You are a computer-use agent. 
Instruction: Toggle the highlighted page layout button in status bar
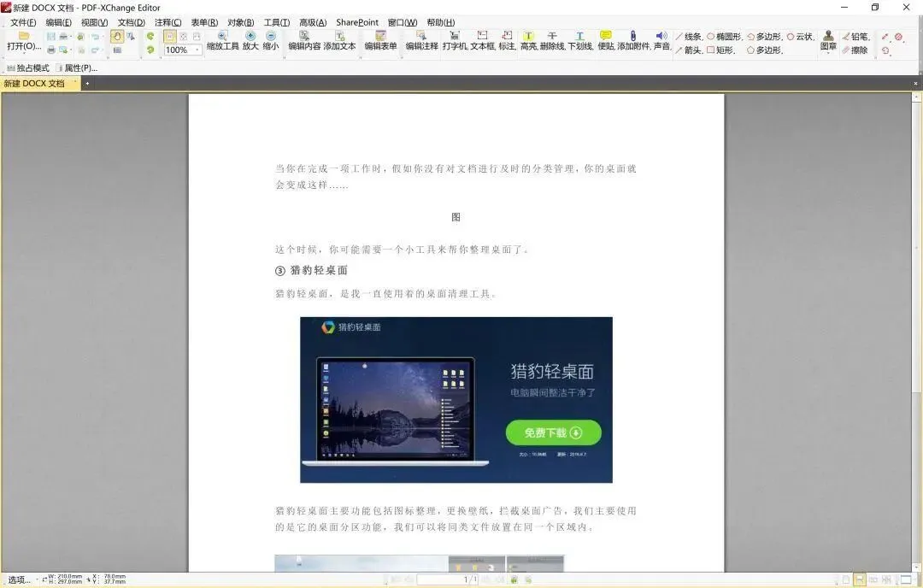pyautogui.click(x=860, y=579)
